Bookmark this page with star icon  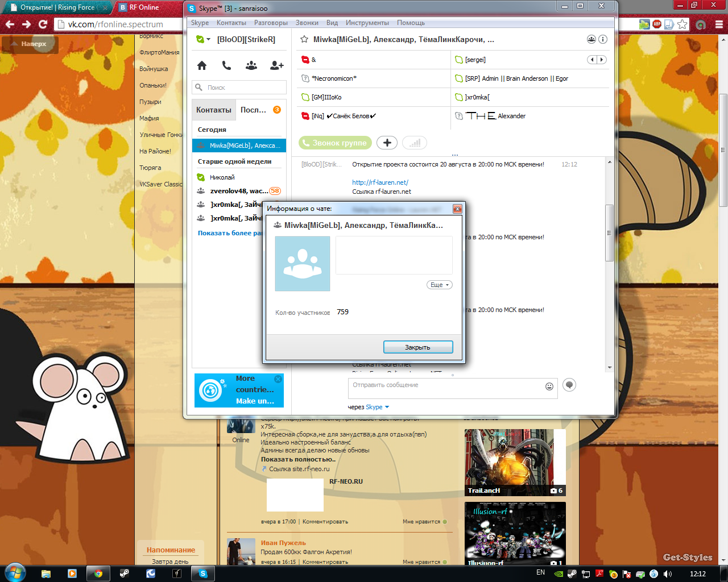coord(682,24)
